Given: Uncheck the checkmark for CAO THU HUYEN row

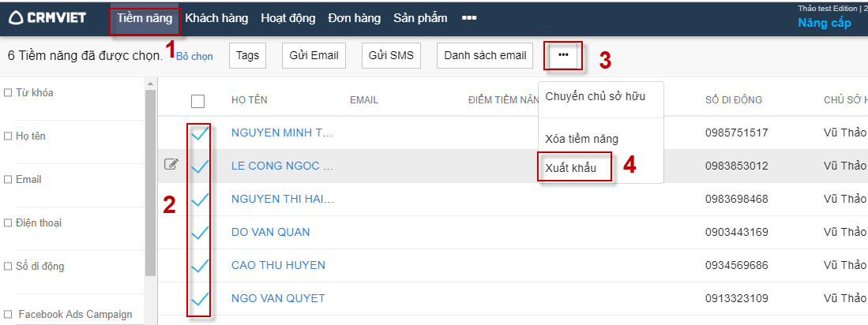Looking at the screenshot, I should click(199, 265).
